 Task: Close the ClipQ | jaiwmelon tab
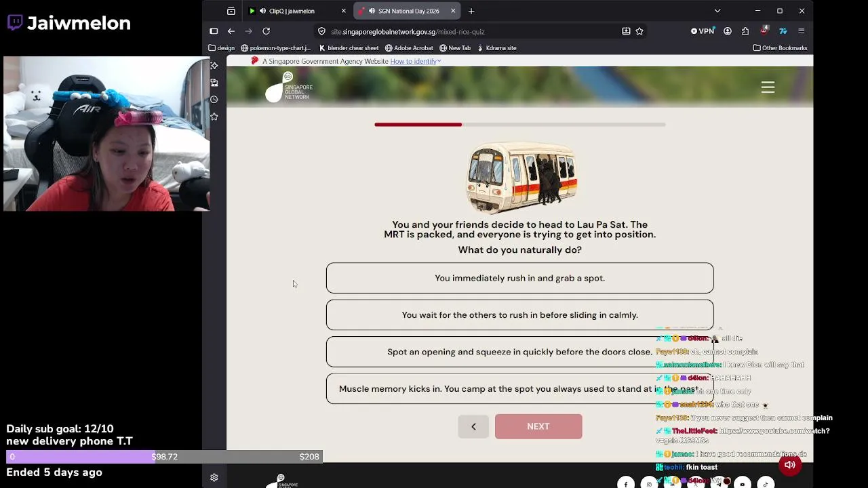343,11
